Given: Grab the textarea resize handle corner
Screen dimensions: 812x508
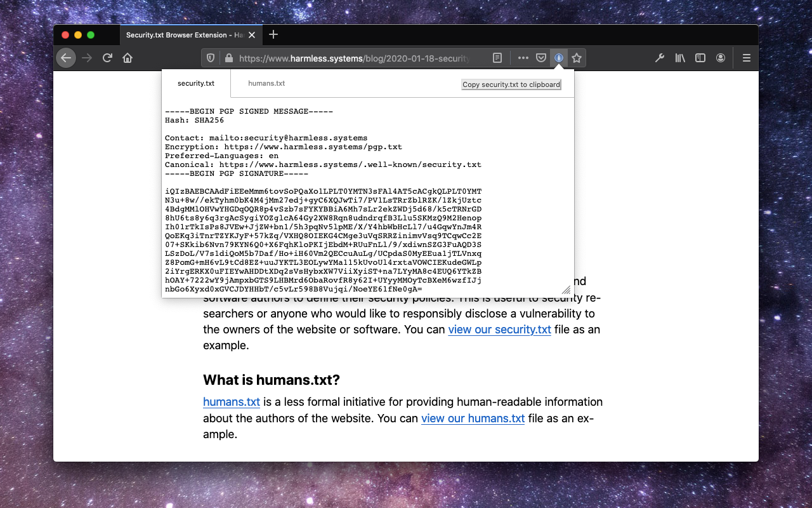Looking at the screenshot, I should [x=566, y=290].
